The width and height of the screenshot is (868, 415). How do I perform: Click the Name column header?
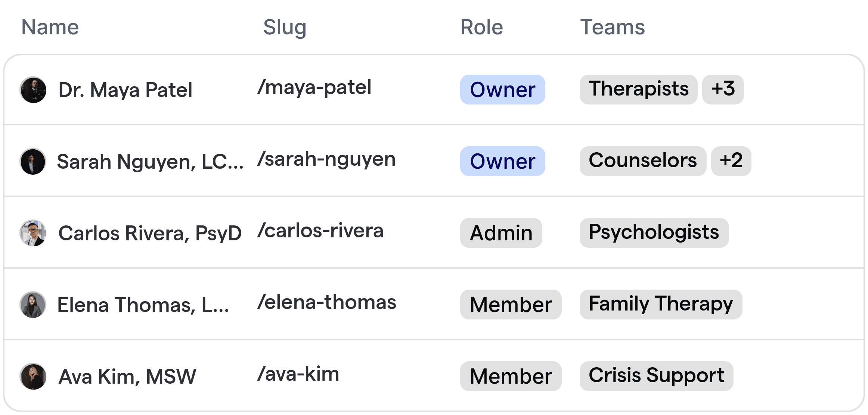[x=50, y=27]
